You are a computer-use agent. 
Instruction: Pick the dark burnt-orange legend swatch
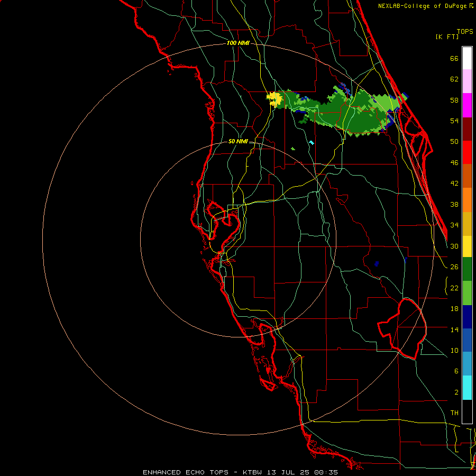(x=467, y=176)
